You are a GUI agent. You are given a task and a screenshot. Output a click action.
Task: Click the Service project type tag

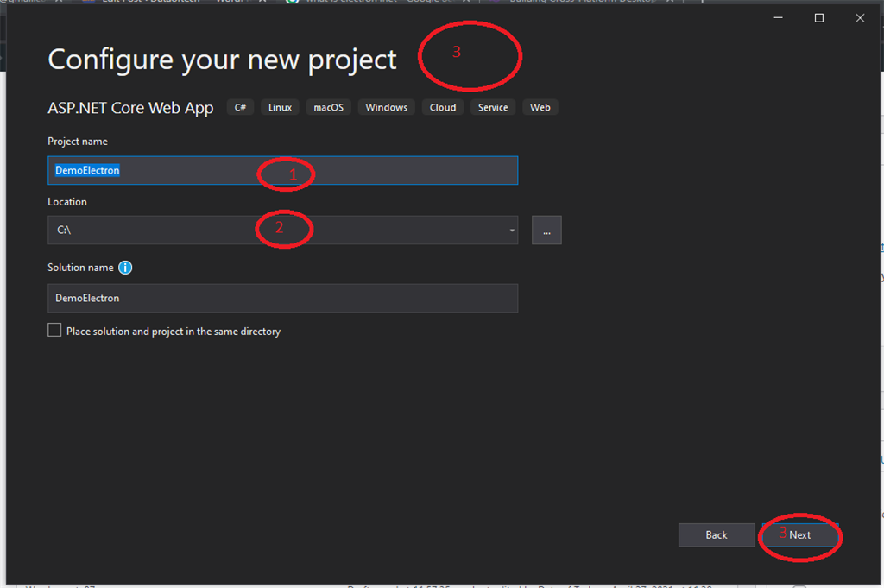493,107
